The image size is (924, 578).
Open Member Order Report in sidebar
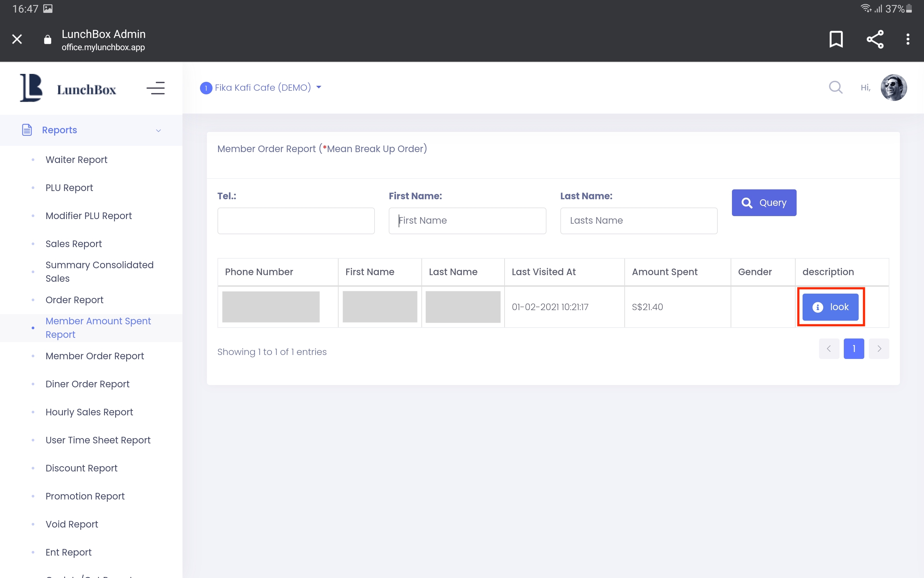click(x=95, y=356)
